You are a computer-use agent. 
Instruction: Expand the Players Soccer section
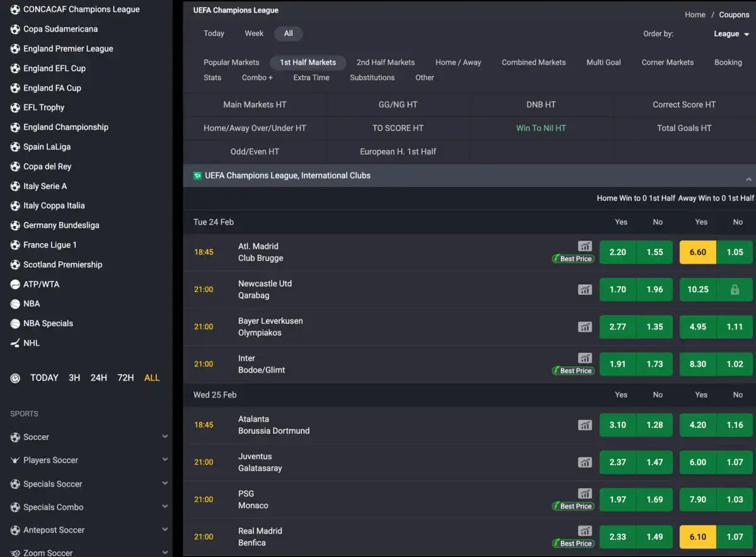pos(165,460)
